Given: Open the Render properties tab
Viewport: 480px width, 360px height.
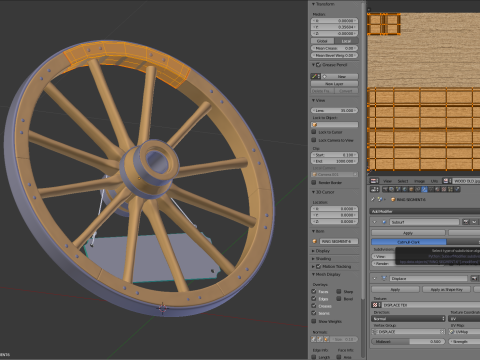Looking at the screenshot, I should (x=385, y=189).
